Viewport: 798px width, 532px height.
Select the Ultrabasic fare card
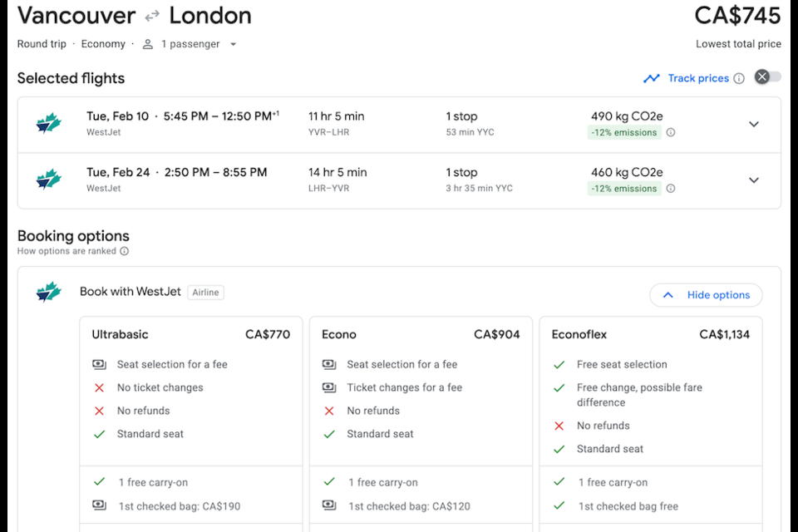coord(191,334)
